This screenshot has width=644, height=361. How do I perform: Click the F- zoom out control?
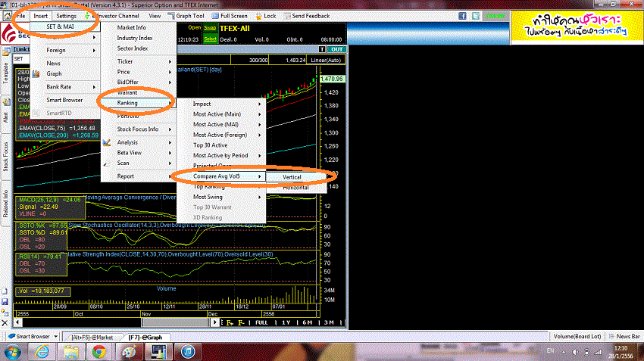(x=242, y=323)
